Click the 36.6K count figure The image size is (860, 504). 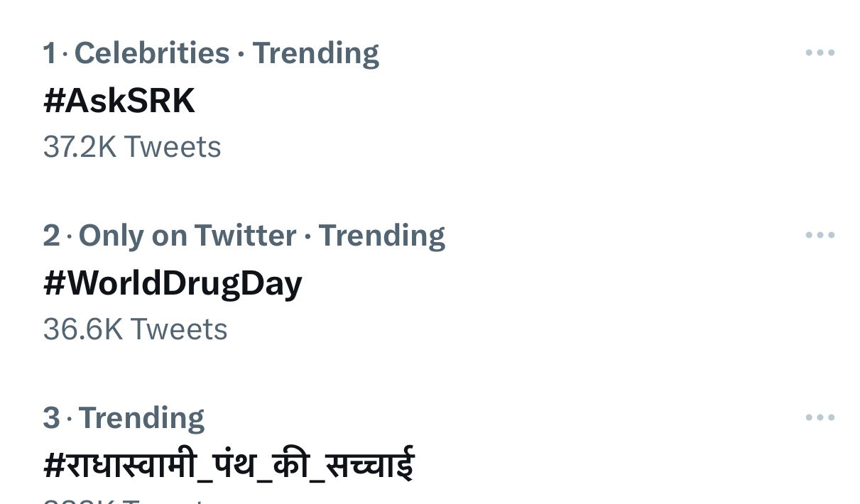click(82, 329)
